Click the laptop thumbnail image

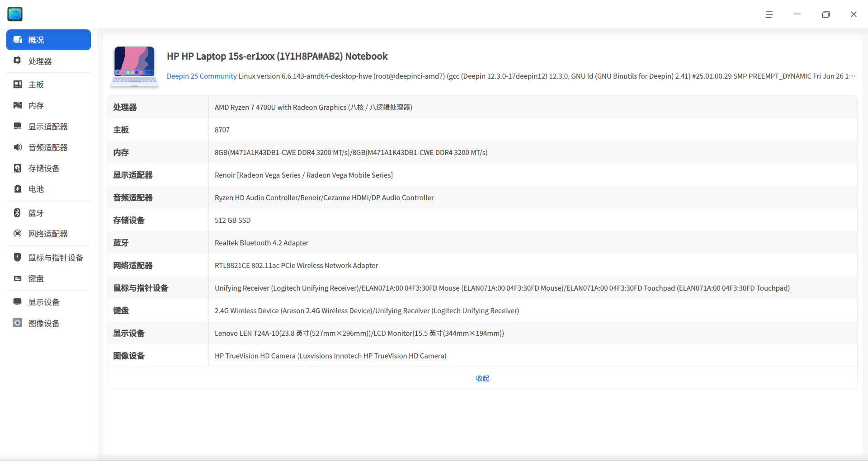[x=134, y=66]
